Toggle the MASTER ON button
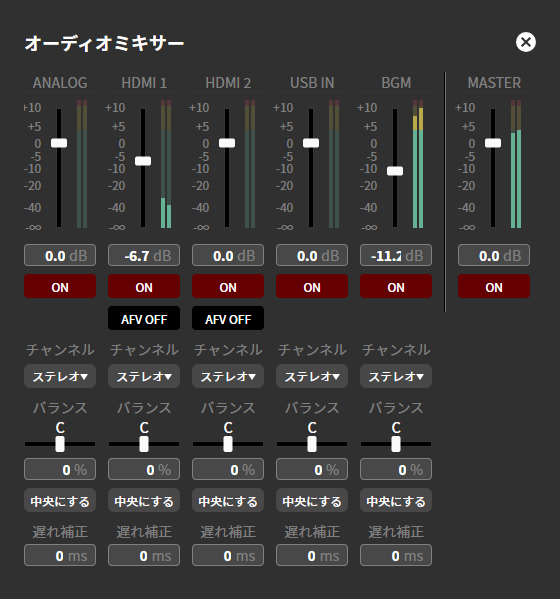This screenshot has width=560, height=599. (x=494, y=286)
